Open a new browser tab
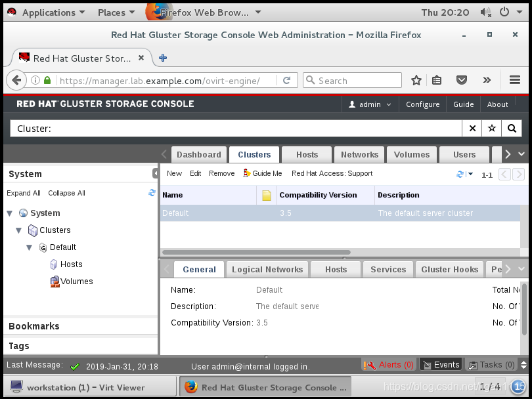 [x=163, y=58]
